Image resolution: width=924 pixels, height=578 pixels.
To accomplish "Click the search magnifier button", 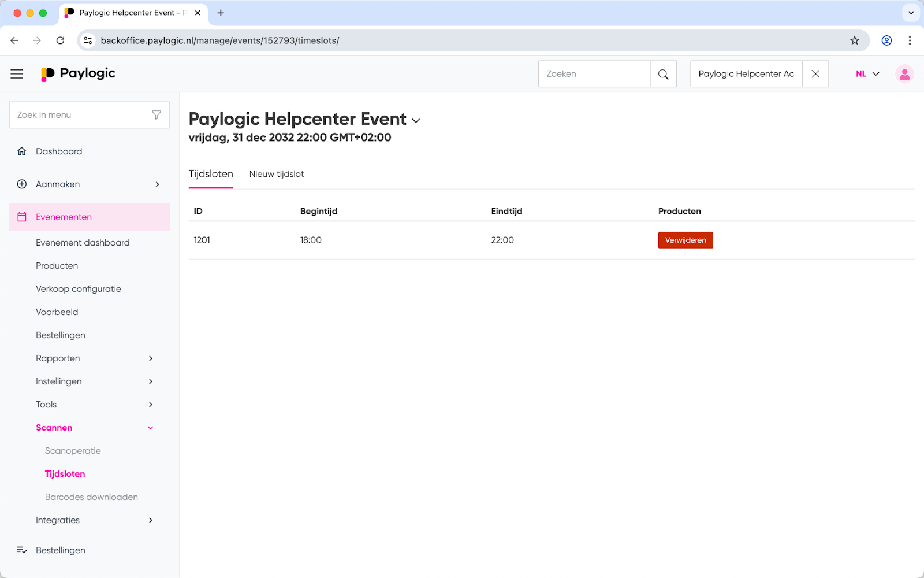I will 663,74.
